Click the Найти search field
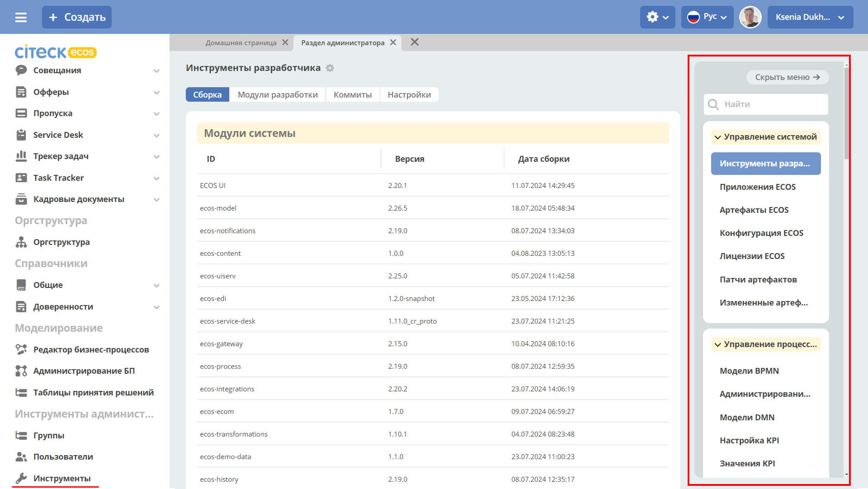The width and height of the screenshot is (868, 489). [766, 104]
